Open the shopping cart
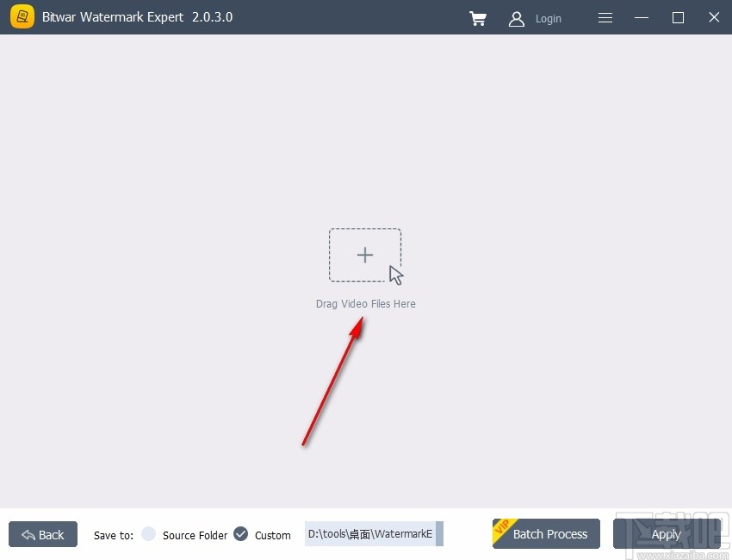Image resolution: width=732 pixels, height=560 pixels. pyautogui.click(x=478, y=18)
